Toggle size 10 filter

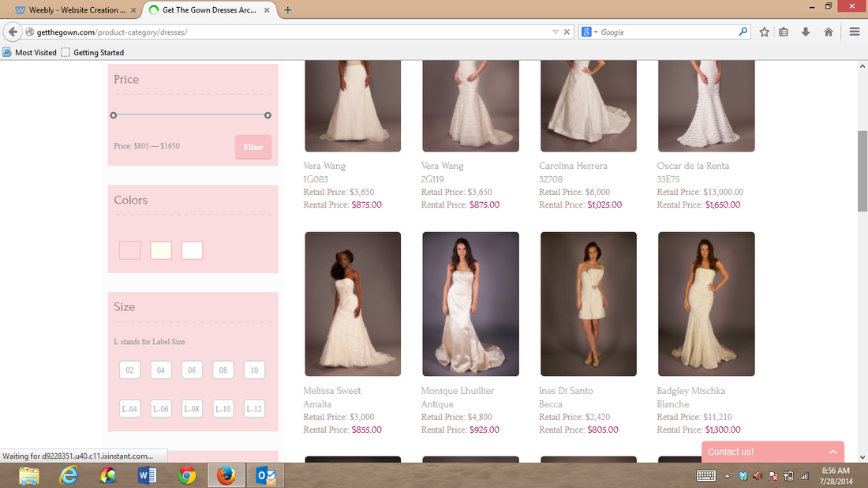(254, 370)
